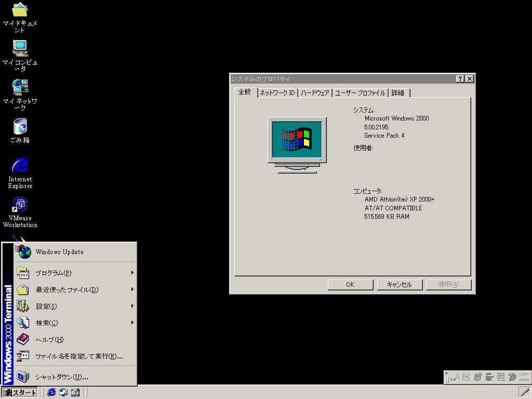The image size is (532, 399).
Task: Choose シャットダウン(U) in the Start menu
Action: pyautogui.click(x=75, y=377)
